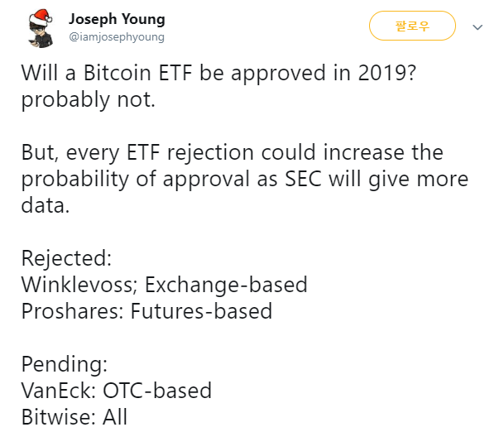The width and height of the screenshot is (504, 432).
Task: Click the "Pending:" heading text
Action: coord(65,364)
